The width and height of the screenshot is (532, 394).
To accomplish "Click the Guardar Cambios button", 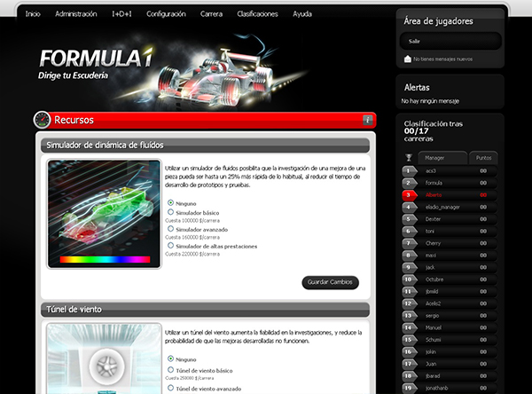I will 330,282.
